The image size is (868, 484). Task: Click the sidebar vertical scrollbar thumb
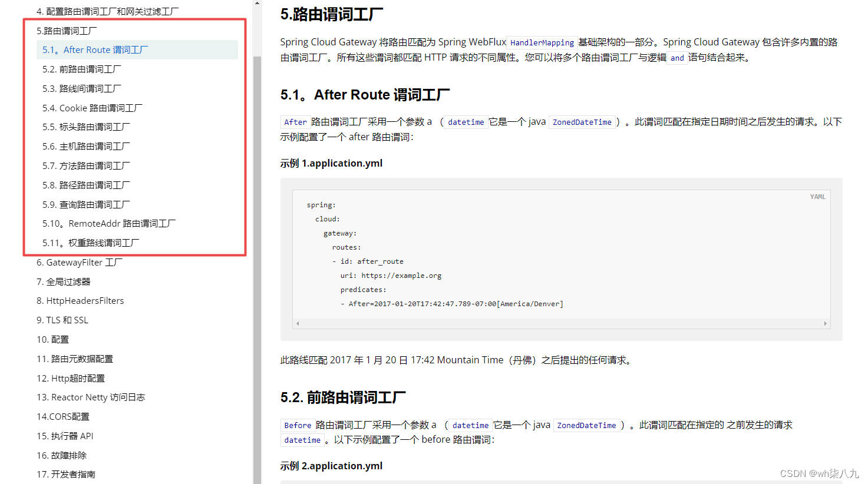(257, 270)
